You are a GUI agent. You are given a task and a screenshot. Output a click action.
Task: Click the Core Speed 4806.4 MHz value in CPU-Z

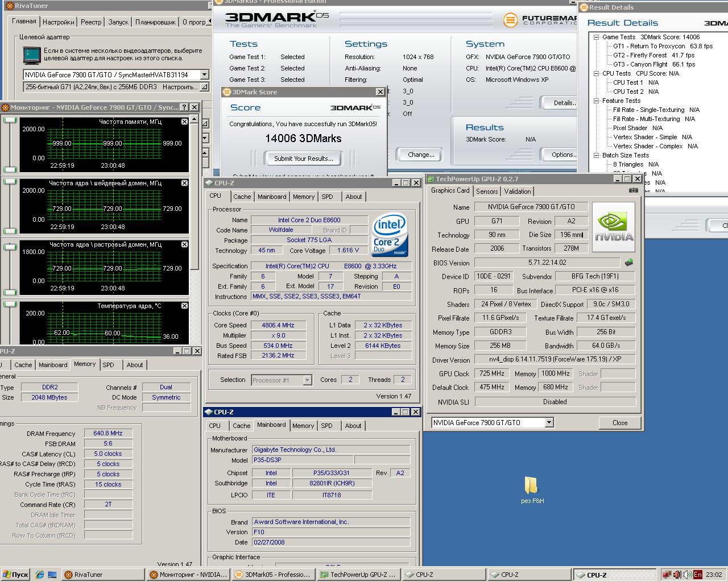click(278, 325)
